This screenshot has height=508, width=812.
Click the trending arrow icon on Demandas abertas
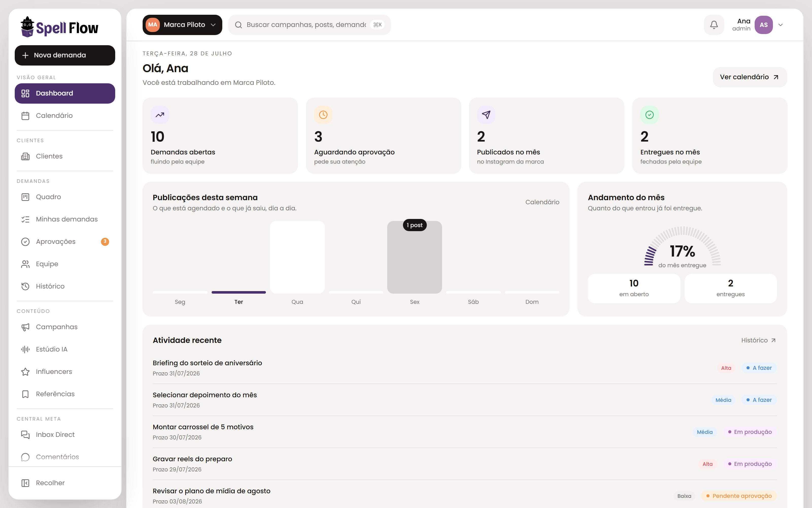point(160,115)
